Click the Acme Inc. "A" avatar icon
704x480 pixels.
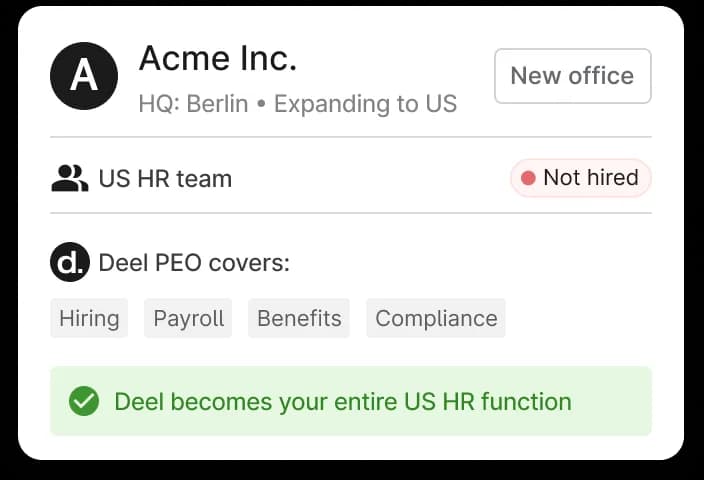pos(84,76)
